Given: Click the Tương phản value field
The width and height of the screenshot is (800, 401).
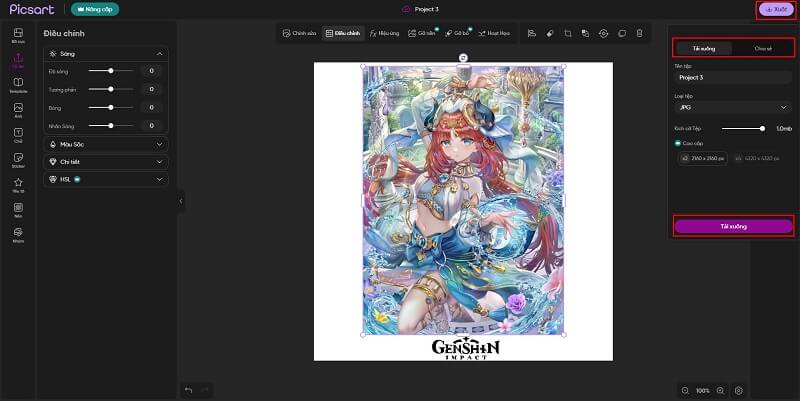Looking at the screenshot, I should [x=152, y=89].
